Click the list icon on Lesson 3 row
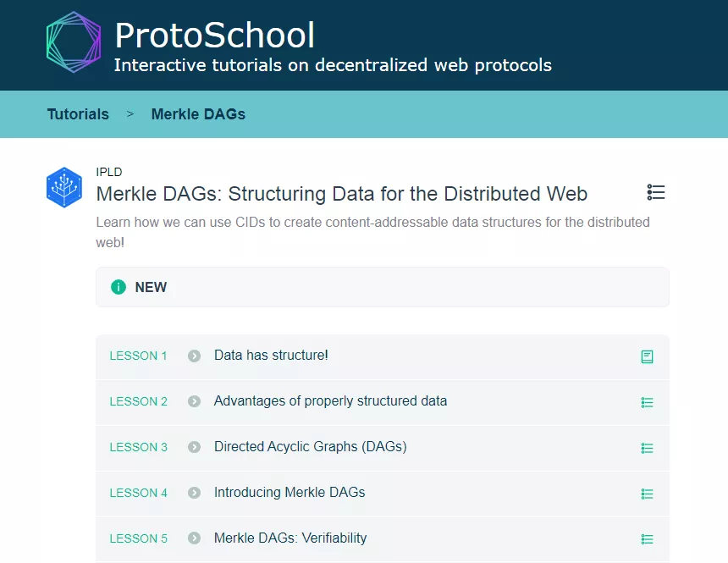 click(648, 448)
